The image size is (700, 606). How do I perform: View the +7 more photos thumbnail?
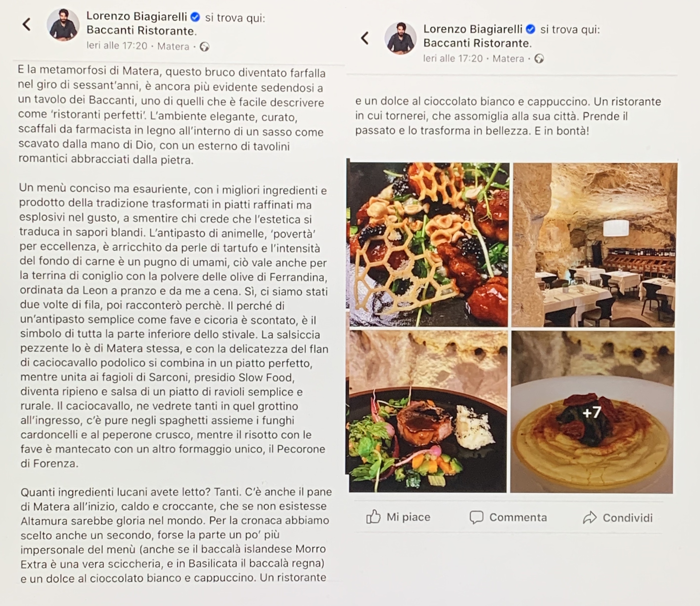coord(592,412)
